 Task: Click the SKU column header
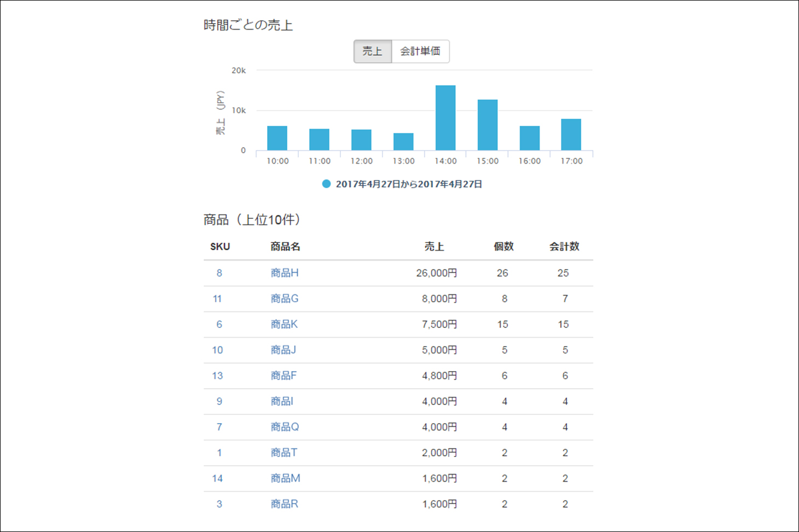[x=220, y=247]
